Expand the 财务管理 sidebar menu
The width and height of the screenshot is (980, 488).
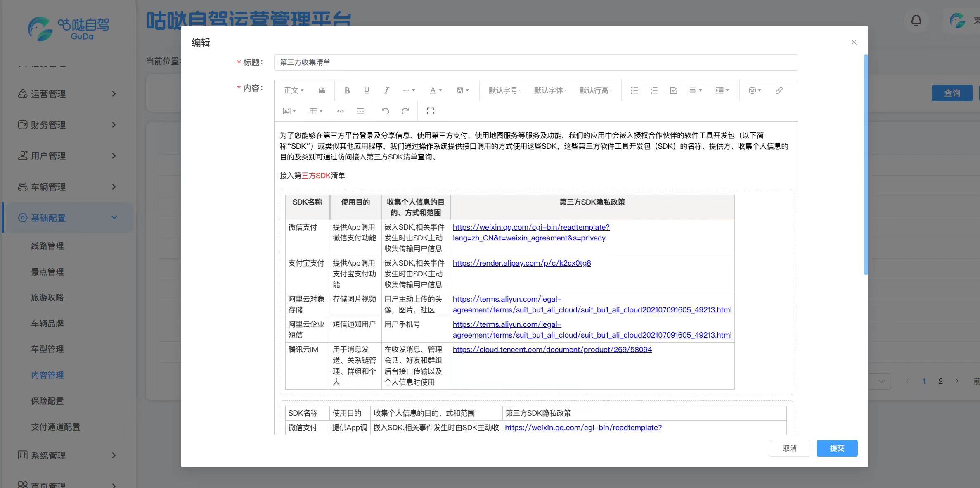click(x=67, y=125)
